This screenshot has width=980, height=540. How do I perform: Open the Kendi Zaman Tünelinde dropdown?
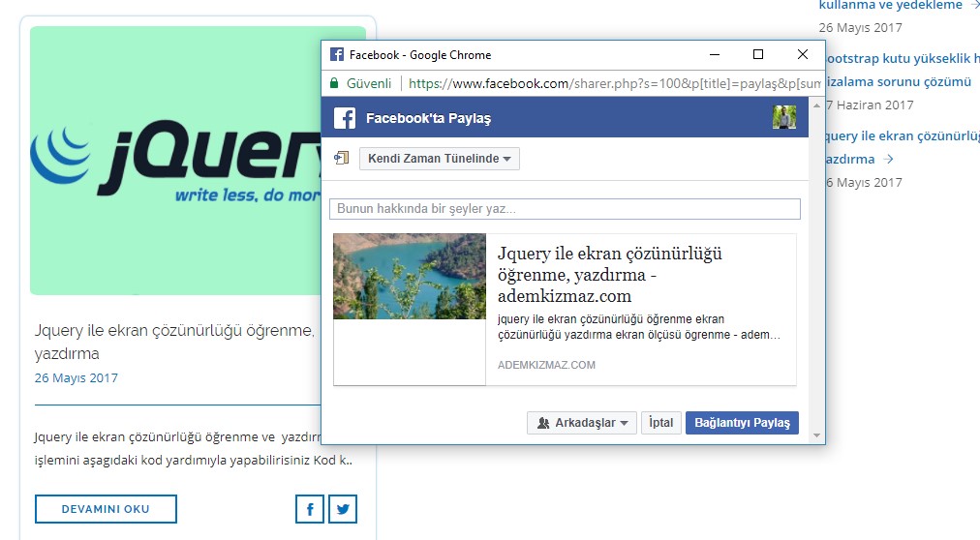coord(440,159)
